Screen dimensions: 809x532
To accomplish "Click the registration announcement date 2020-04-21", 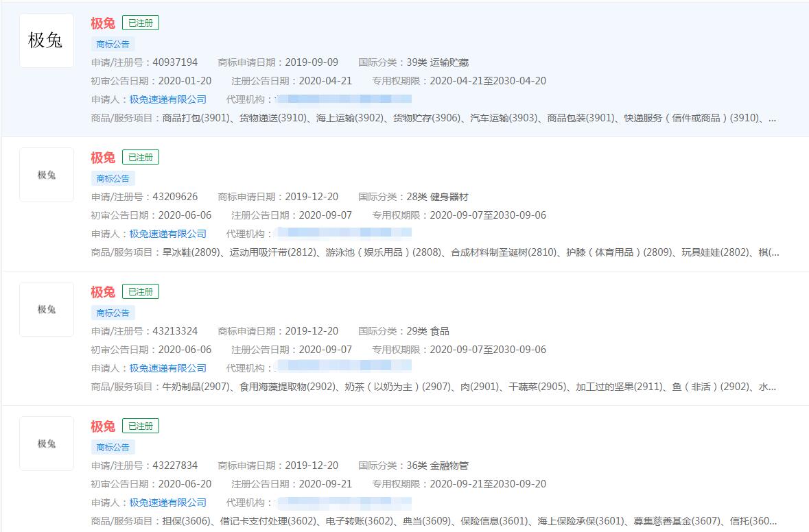I will pyautogui.click(x=325, y=81).
